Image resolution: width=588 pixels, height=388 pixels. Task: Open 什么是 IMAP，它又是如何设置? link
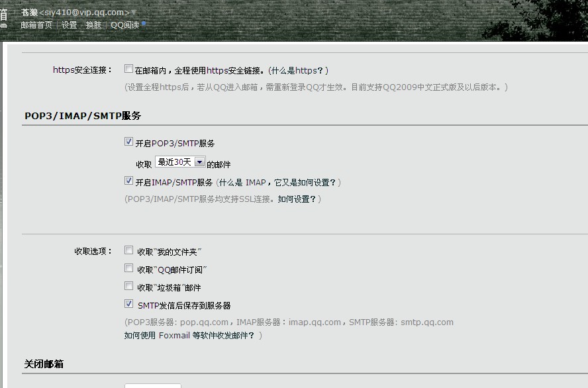(277, 183)
